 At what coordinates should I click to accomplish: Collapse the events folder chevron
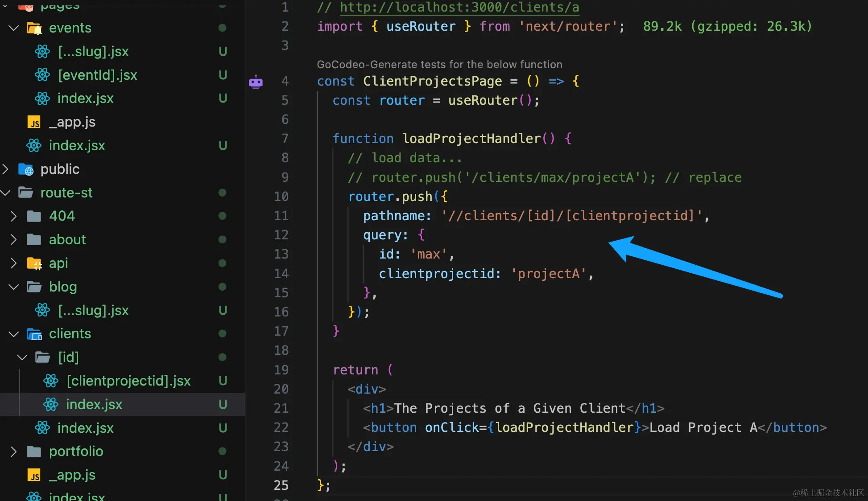click(x=14, y=28)
